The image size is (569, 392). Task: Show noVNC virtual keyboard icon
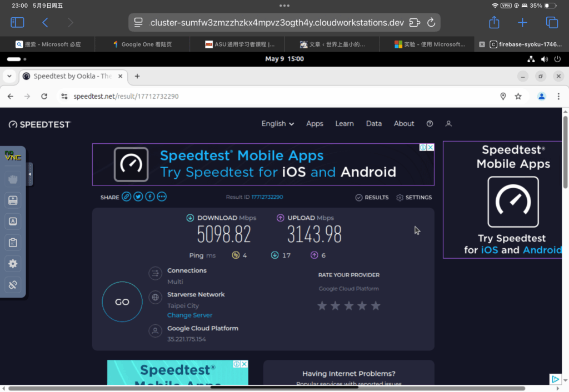tap(13, 200)
